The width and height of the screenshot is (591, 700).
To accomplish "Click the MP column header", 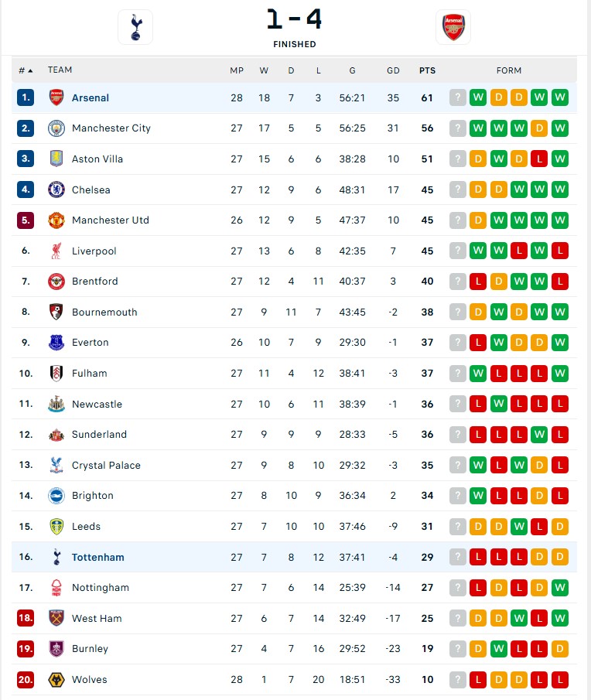I will click(x=237, y=70).
